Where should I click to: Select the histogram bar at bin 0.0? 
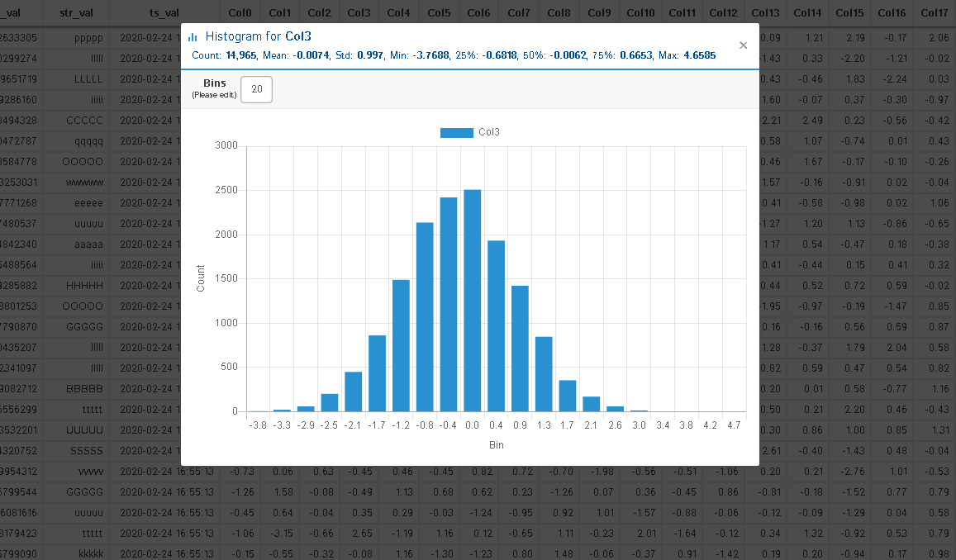[473, 301]
